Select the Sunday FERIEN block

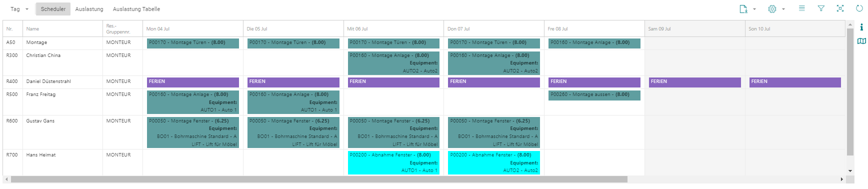click(x=795, y=82)
